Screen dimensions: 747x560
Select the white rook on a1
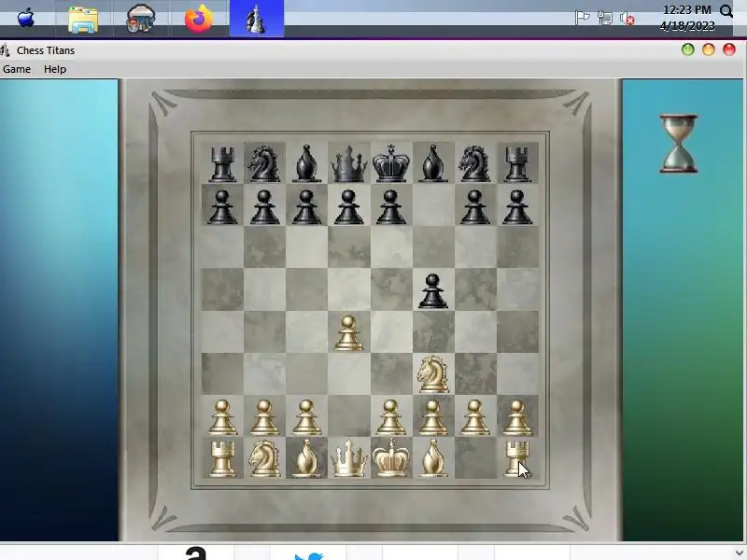pos(222,458)
